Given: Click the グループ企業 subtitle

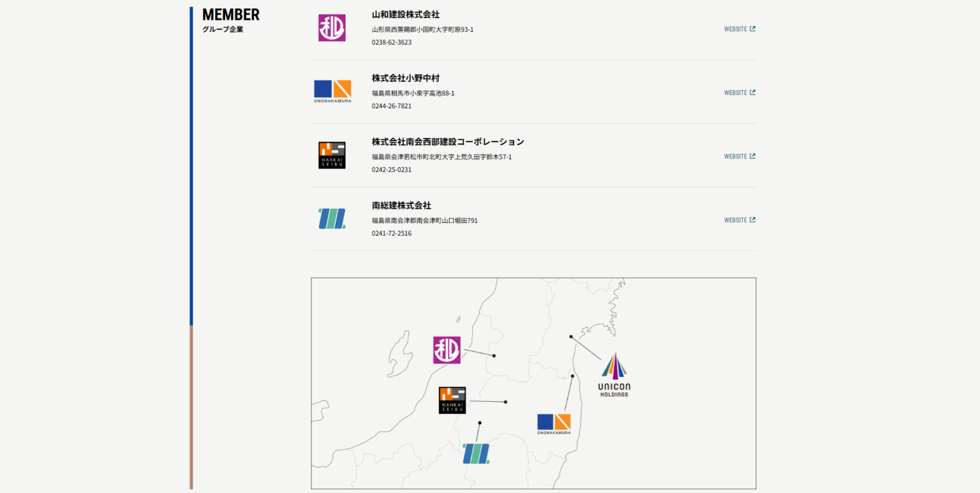Looking at the screenshot, I should click(223, 29).
